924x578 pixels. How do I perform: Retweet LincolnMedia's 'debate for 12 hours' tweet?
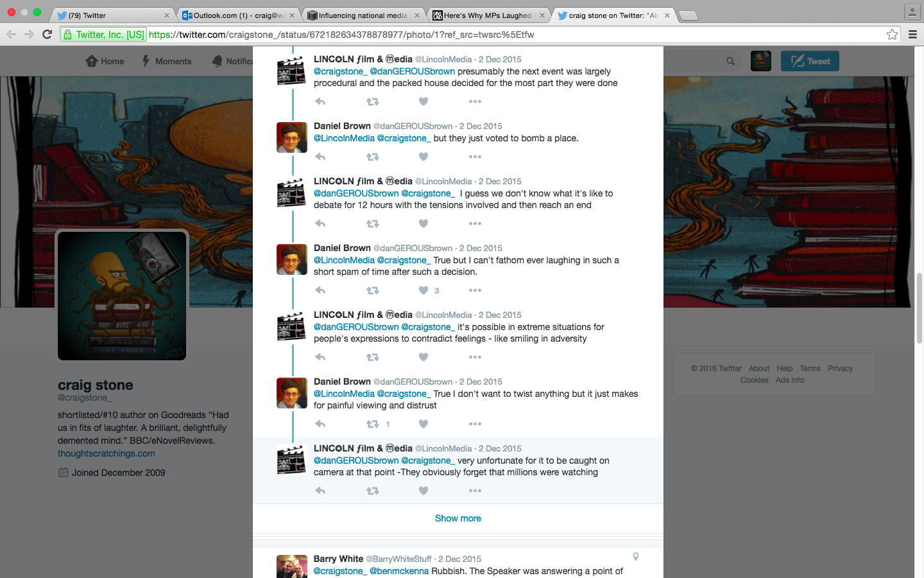(372, 223)
